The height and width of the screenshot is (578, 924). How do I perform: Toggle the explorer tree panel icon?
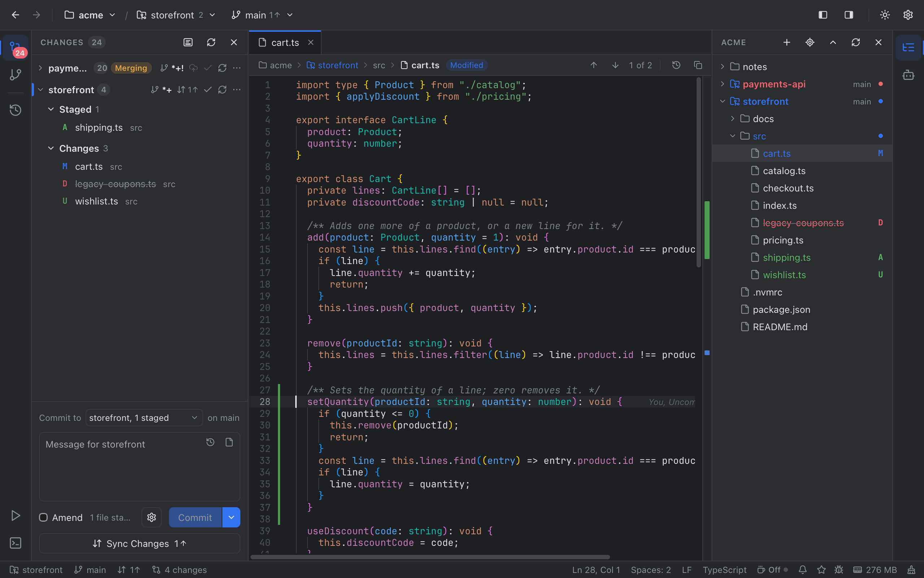(x=908, y=48)
